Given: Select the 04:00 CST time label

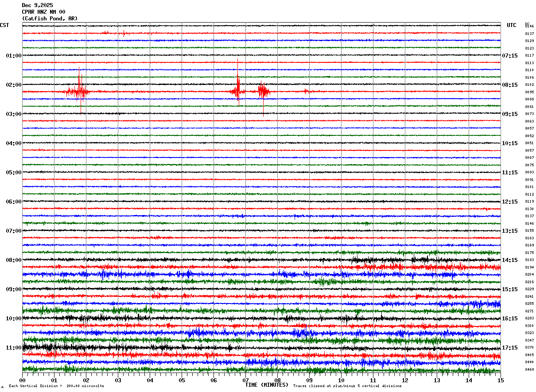Looking at the screenshot, I should 14,143.
